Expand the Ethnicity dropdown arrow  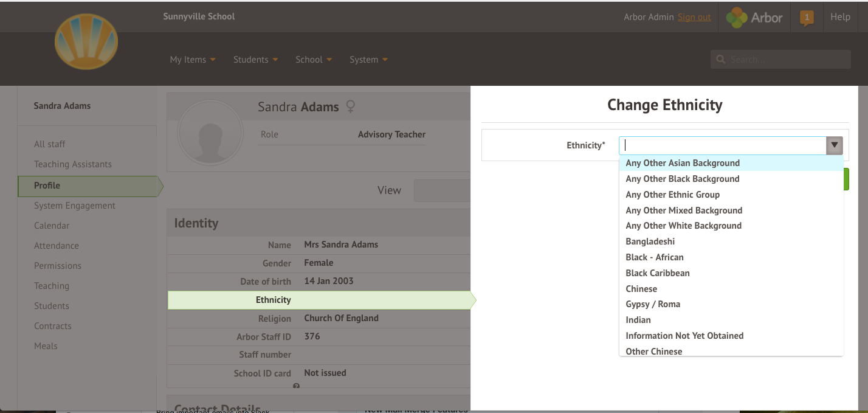tap(834, 145)
